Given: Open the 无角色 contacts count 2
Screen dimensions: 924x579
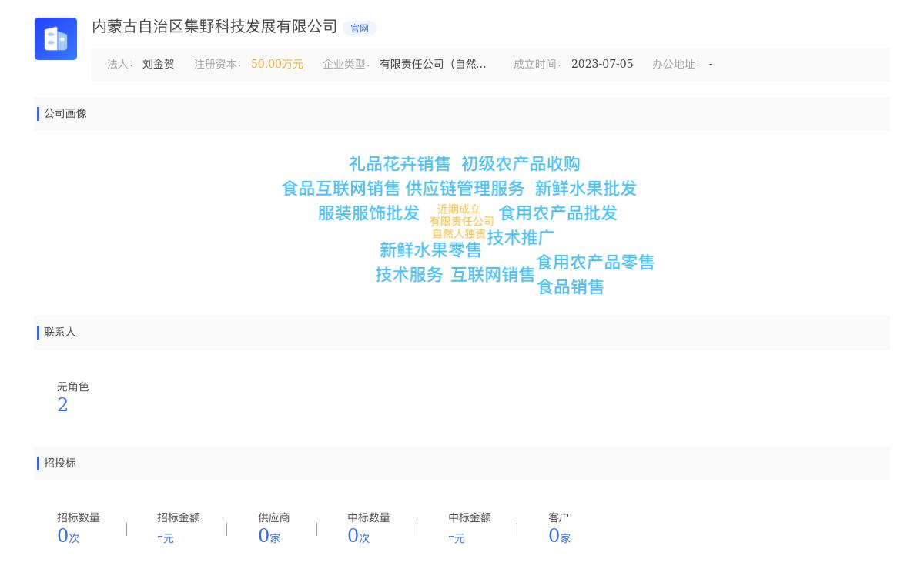Looking at the screenshot, I should coord(62,405).
